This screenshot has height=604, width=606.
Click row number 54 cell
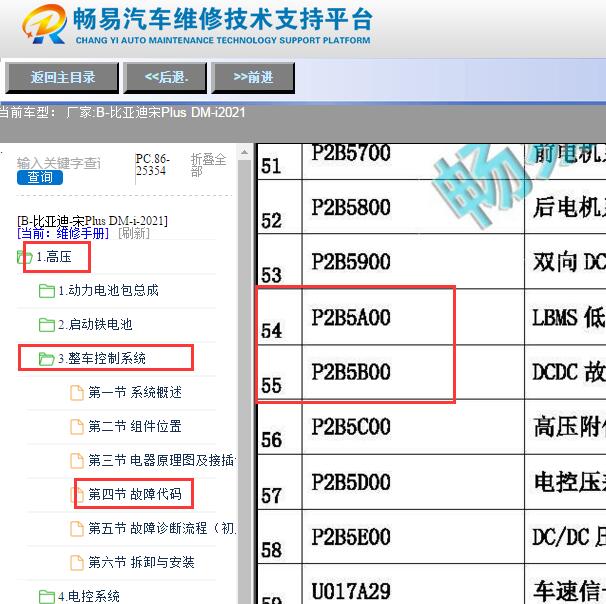point(279,317)
